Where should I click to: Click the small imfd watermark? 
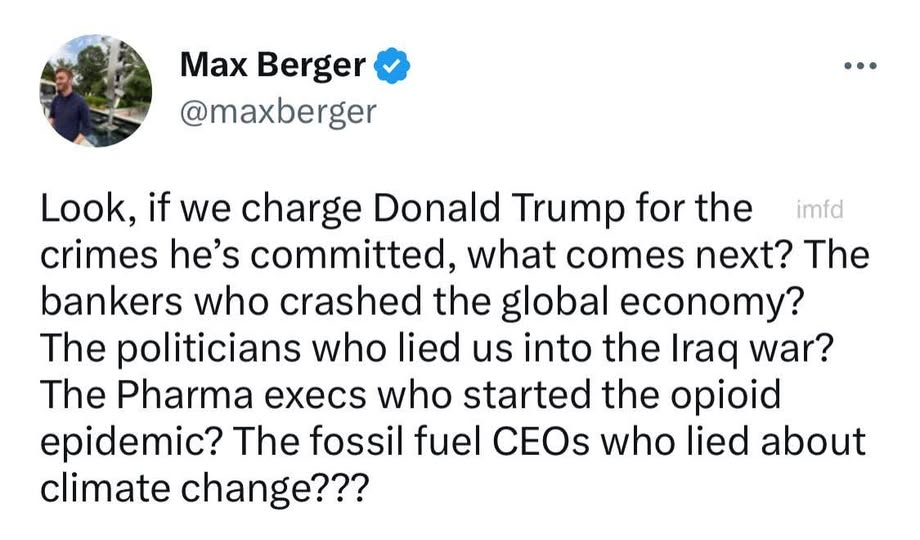point(818,210)
